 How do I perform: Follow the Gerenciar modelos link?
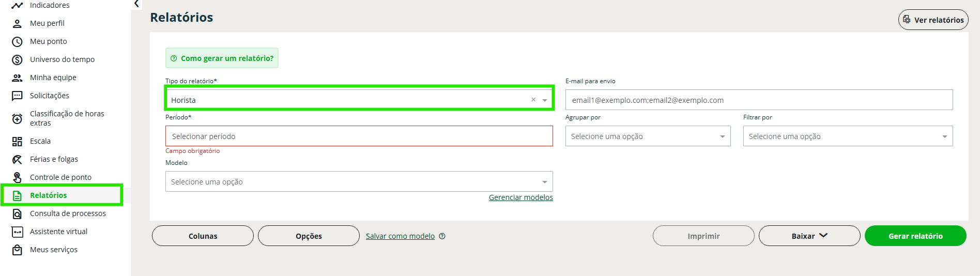[x=520, y=197]
